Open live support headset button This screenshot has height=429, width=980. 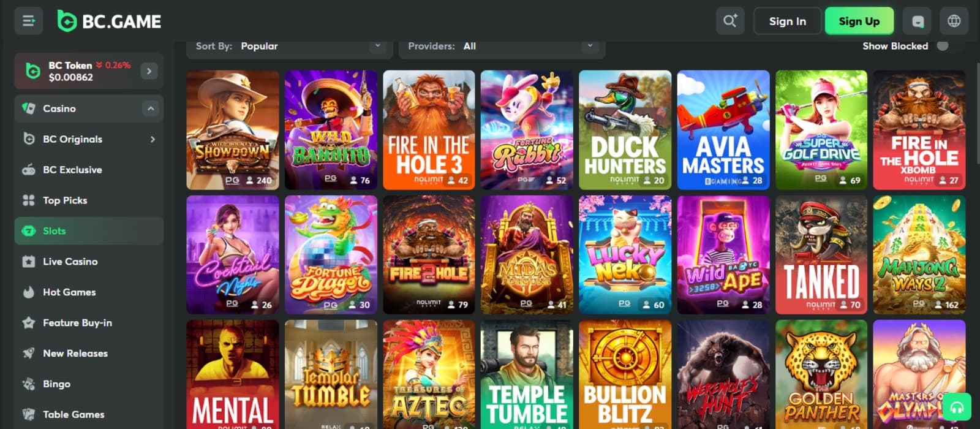click(x=957, y=408)
